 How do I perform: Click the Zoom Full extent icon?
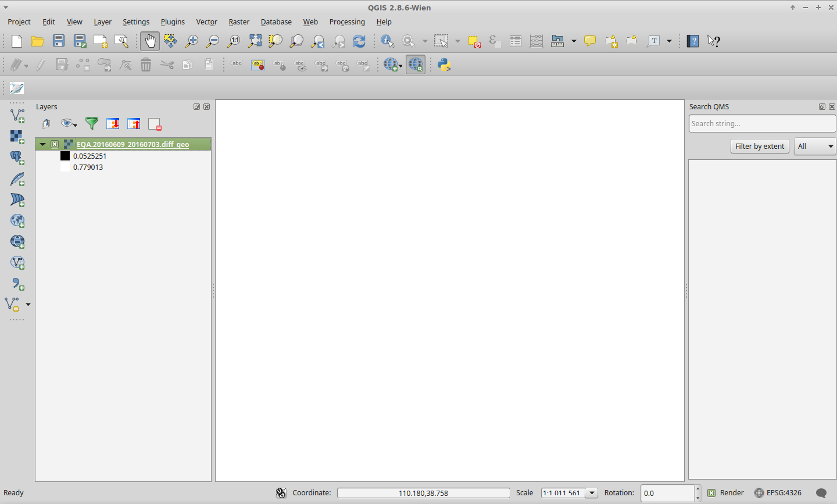click(x=255, y=41)
